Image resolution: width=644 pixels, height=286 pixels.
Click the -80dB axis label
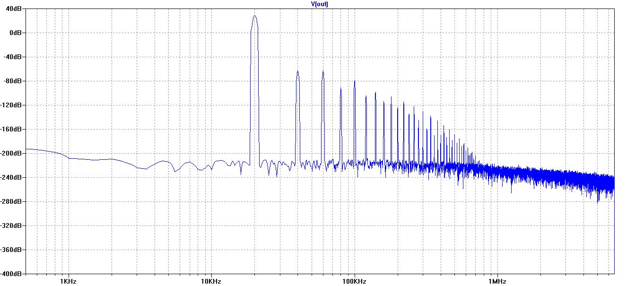tap(13, 81)
